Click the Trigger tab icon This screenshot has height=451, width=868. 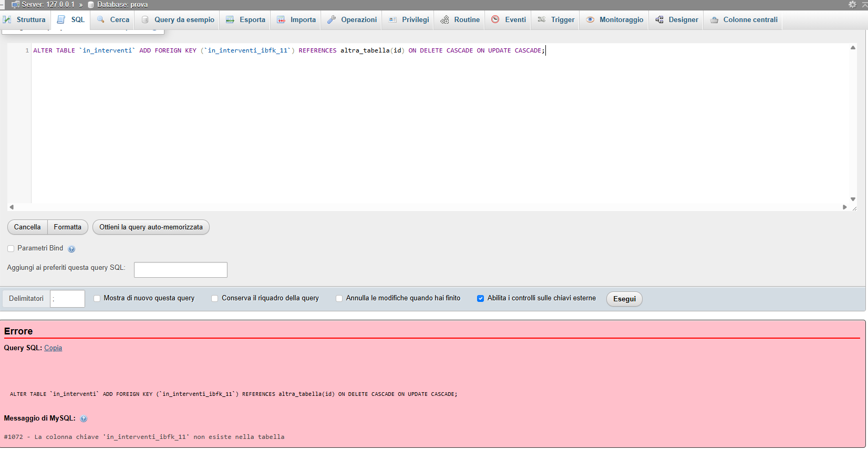pos(541,19)
